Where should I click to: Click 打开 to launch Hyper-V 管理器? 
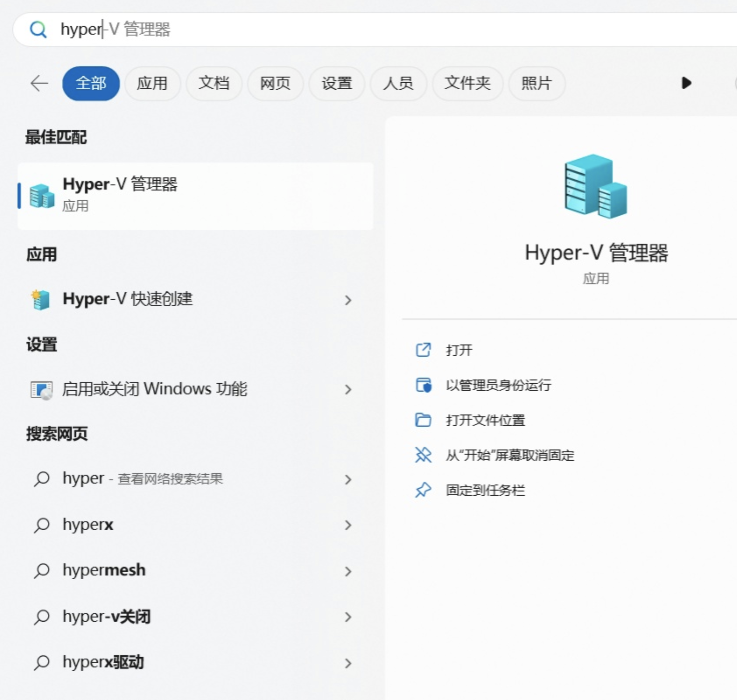[459, 350]
